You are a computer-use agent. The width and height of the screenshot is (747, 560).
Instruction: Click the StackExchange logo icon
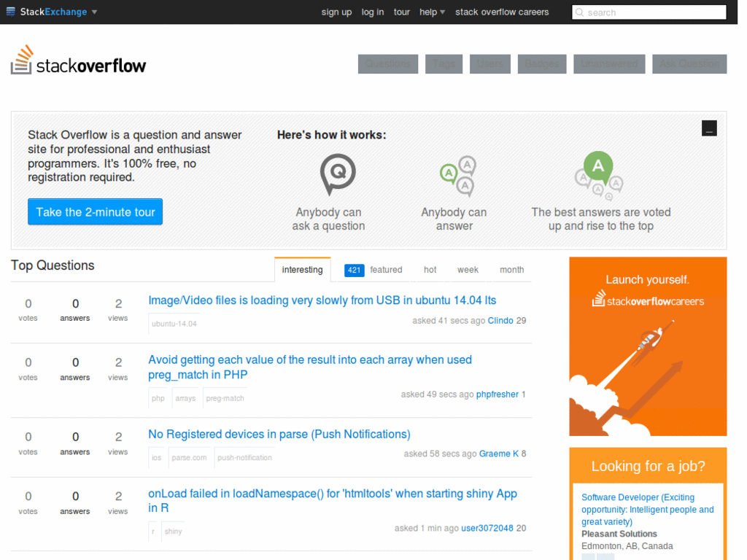[10, 12]
